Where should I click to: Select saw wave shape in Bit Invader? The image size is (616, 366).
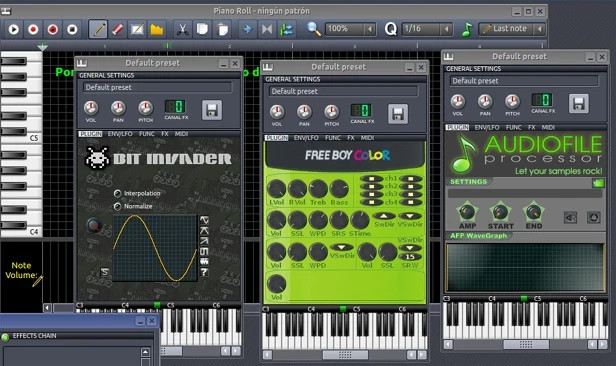[204, 241]
